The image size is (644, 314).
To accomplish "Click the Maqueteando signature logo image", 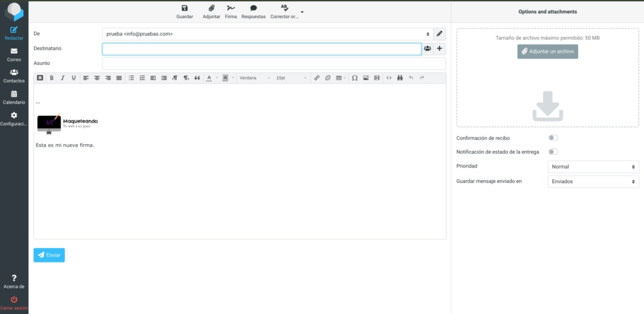I will (67, 123).
